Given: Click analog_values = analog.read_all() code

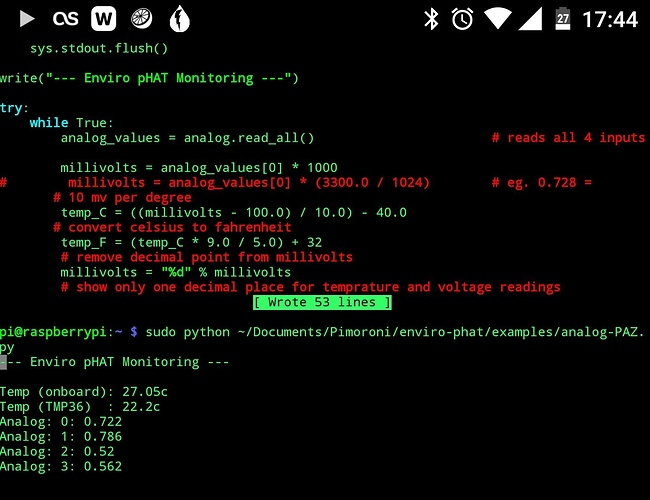Looking at the screenshot, I should (x=187, y=138).
